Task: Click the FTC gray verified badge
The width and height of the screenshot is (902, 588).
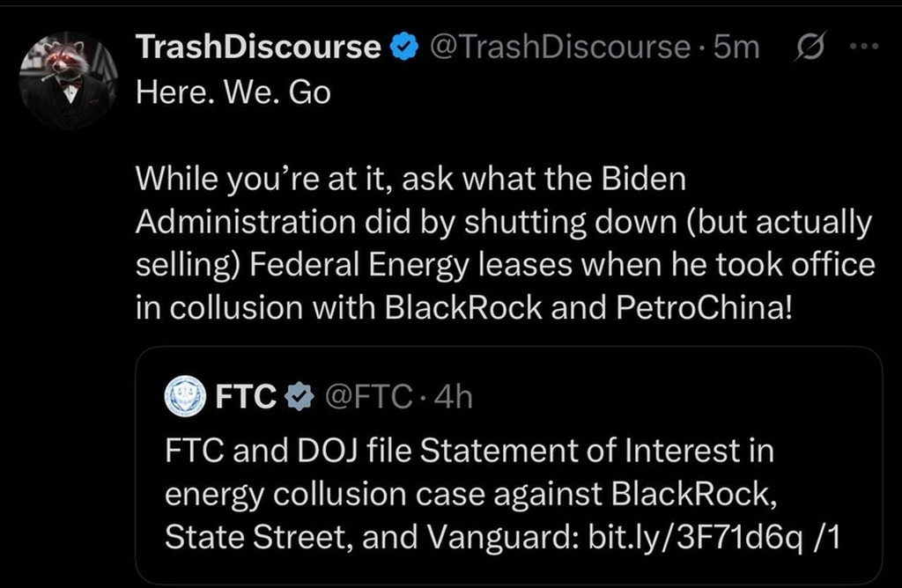Action: [299, 397]
